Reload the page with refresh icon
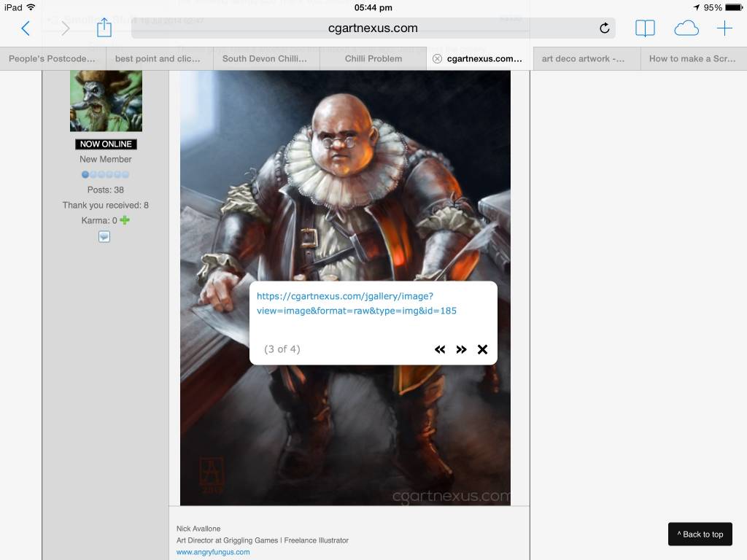Screen dimensions: 747x560 [x=604, y=28]
